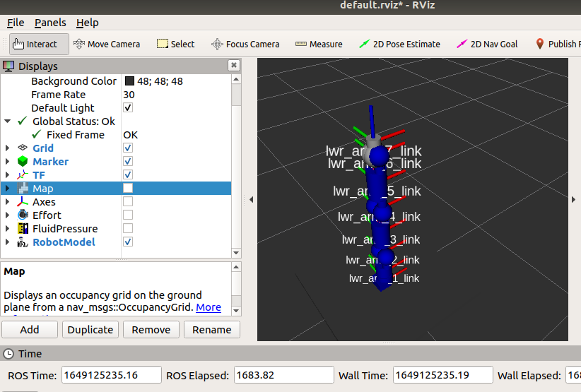Click the Fixed Frame checkmark icon
This screenshot has height=392, width=581.
36,134
